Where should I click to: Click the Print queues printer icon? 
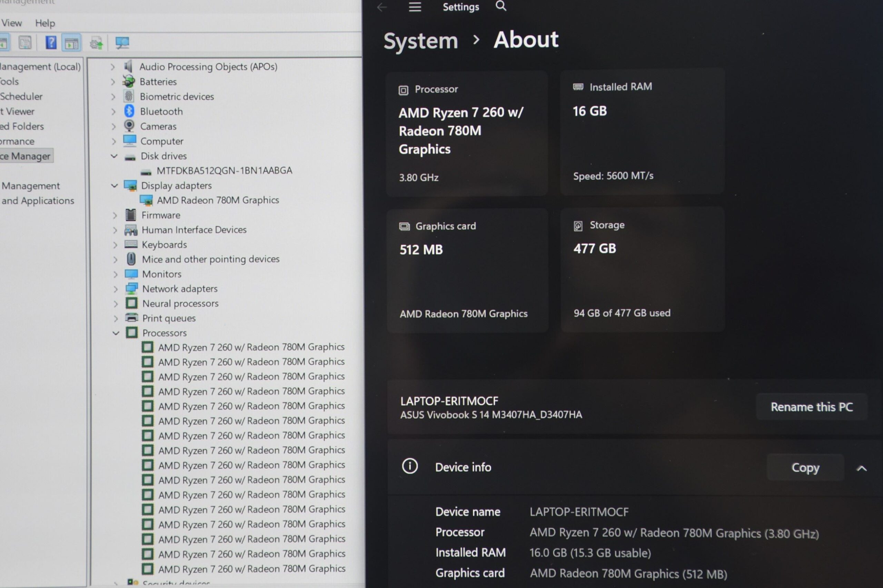pyautogui.click(x=132, y=318)
